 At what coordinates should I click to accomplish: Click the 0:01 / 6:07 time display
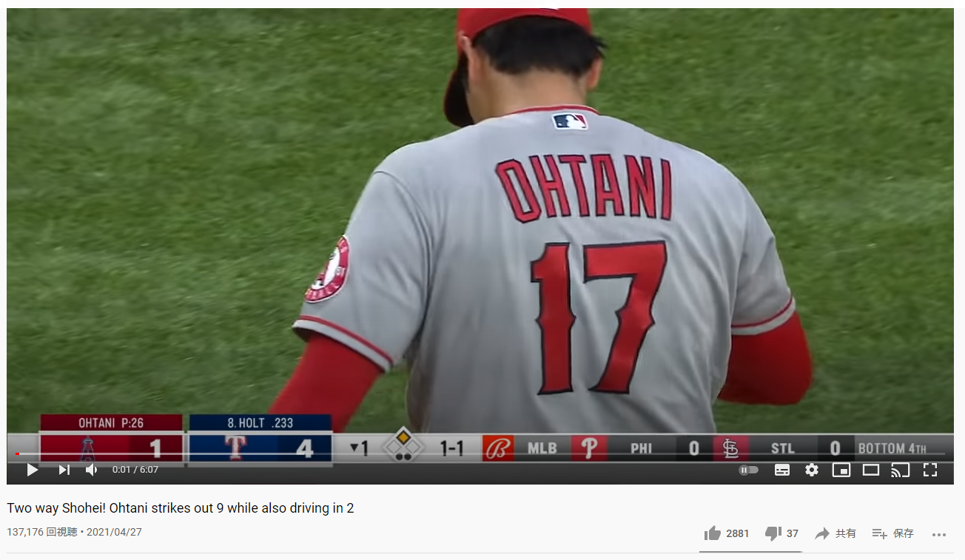(x=135, y=470)
